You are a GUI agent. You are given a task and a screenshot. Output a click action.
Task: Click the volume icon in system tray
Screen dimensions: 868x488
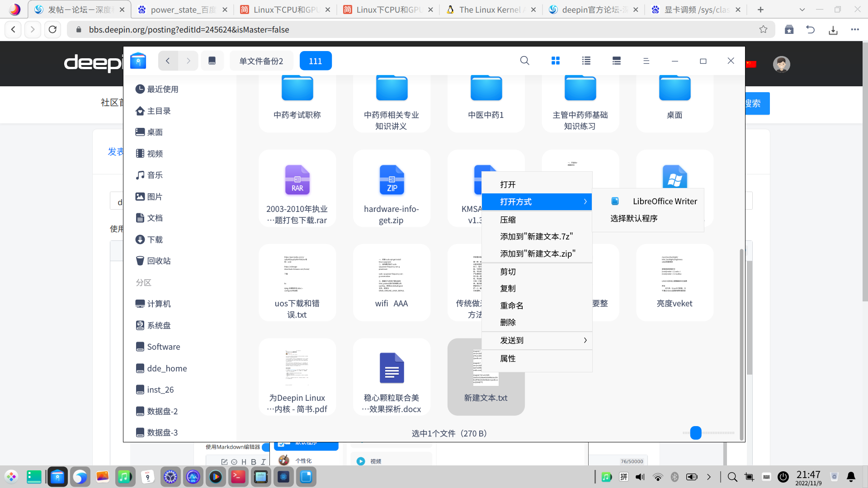click(x=640, y=477)
